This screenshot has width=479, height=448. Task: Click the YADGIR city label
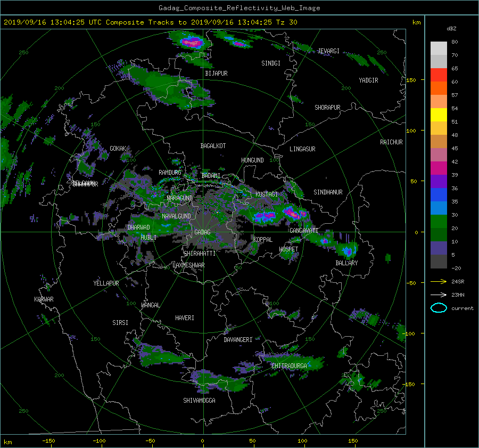click(x=368, y=80)
